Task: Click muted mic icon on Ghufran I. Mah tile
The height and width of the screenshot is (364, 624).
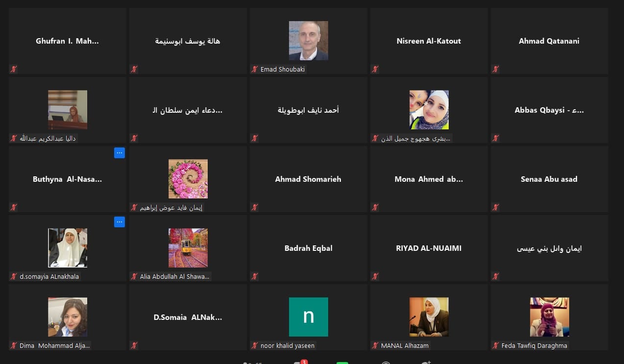Action: click(x=14, y=70)
